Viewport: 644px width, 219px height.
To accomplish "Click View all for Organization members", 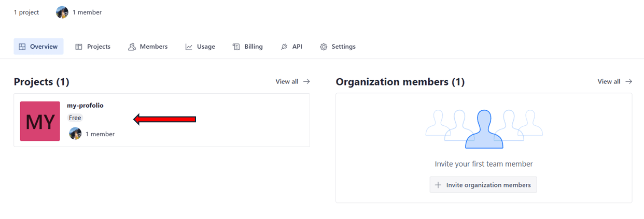I will (614, 81).
